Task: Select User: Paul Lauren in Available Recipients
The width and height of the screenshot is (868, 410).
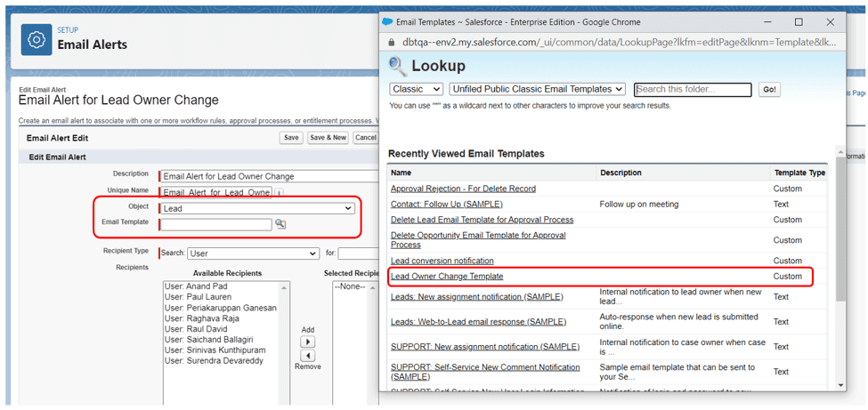Action: pyautogui.click(x=199, y=297)
